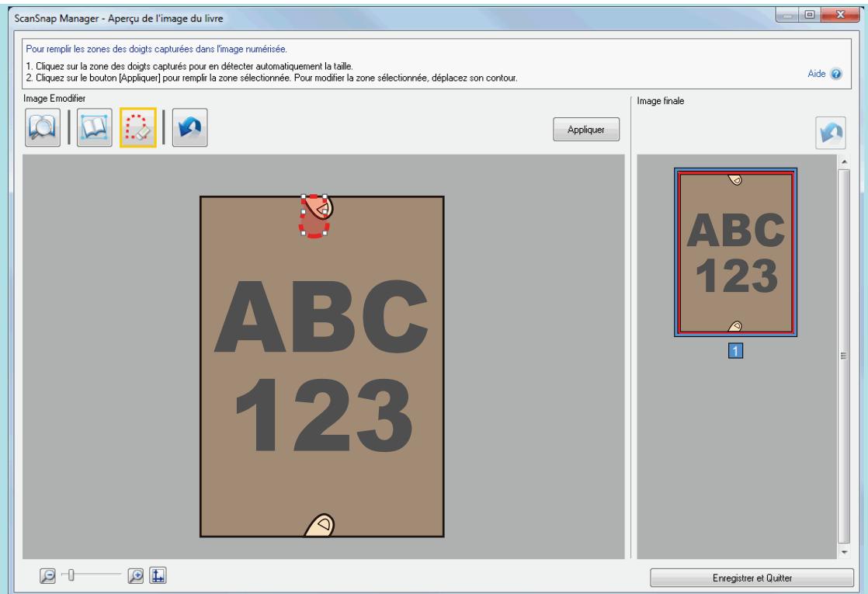Click the fit-to-window icon beside zoom
This screenshot has width=868, height=594.
(158, 575)
